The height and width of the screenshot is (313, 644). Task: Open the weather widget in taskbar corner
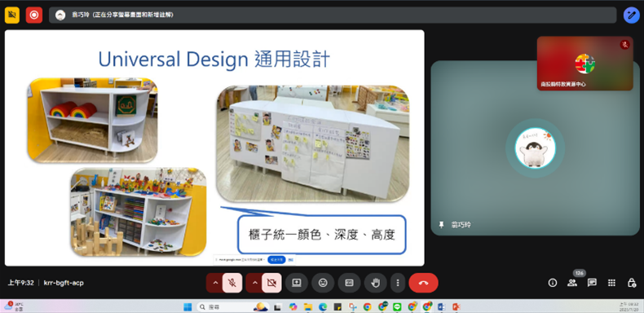(x=14, y=306)
